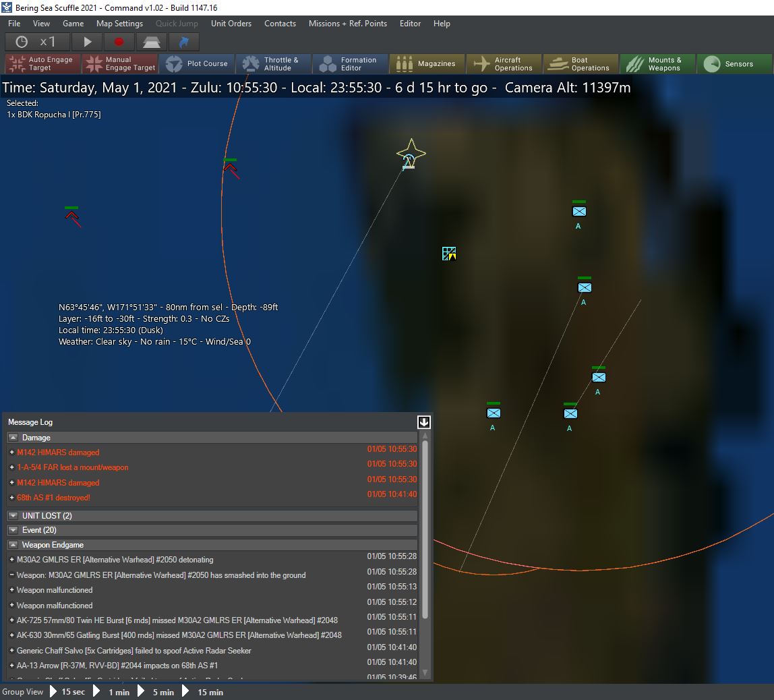This screenshot has height=700, width=774.
Task: Select the bottom-left blue ground unit marker
Action: (x=494, y=413)
